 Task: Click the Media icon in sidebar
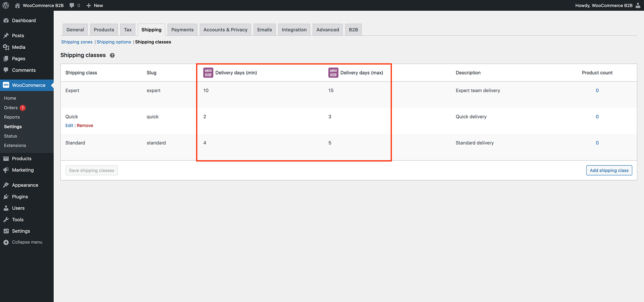click(x=6, y=47)
